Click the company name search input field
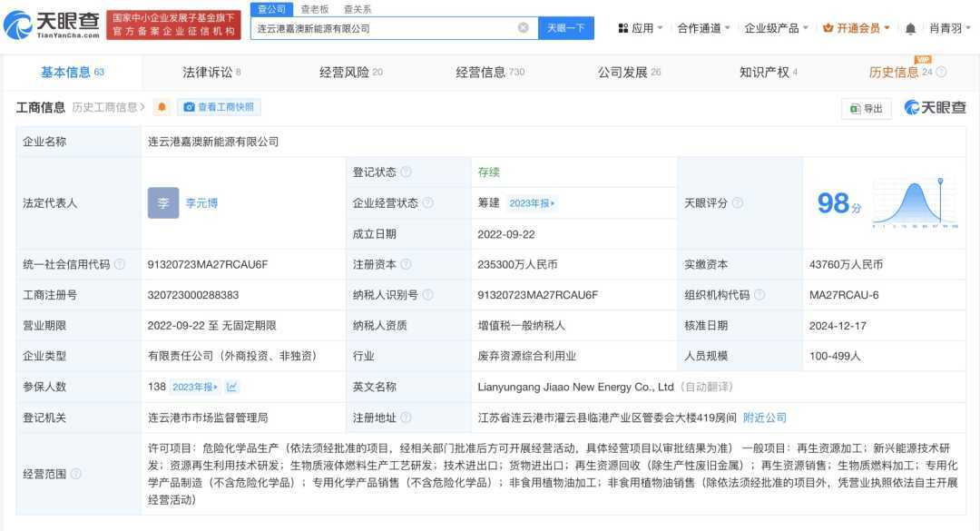 pyautogui.click(x=381, y=28)
